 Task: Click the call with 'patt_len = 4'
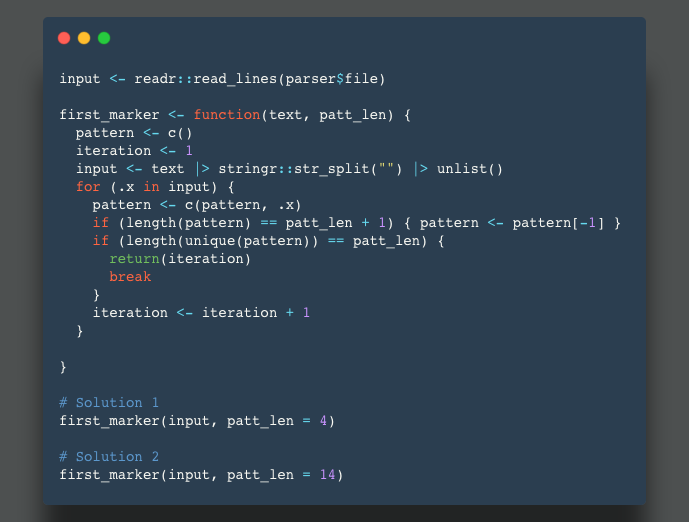point(197,421)
